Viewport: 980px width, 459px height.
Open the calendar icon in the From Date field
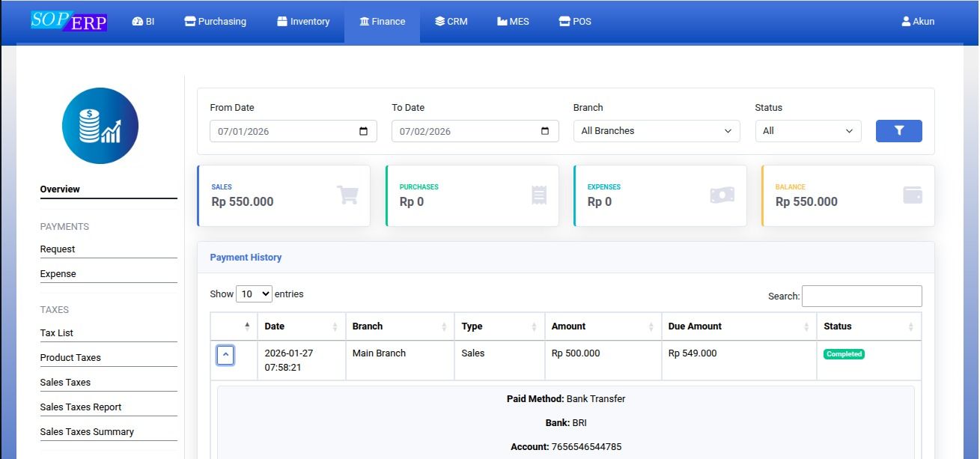[x=365, y=130]
